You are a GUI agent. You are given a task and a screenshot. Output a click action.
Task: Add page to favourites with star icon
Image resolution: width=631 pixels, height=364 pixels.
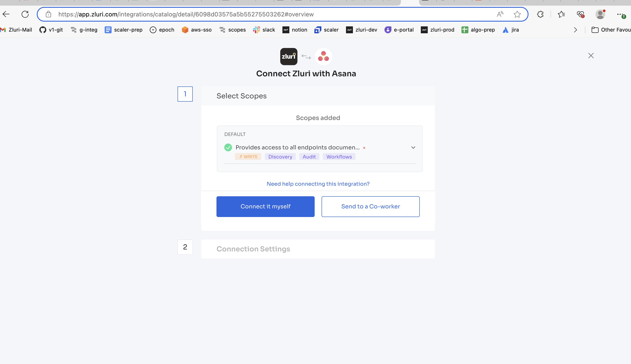click(517, 14)
